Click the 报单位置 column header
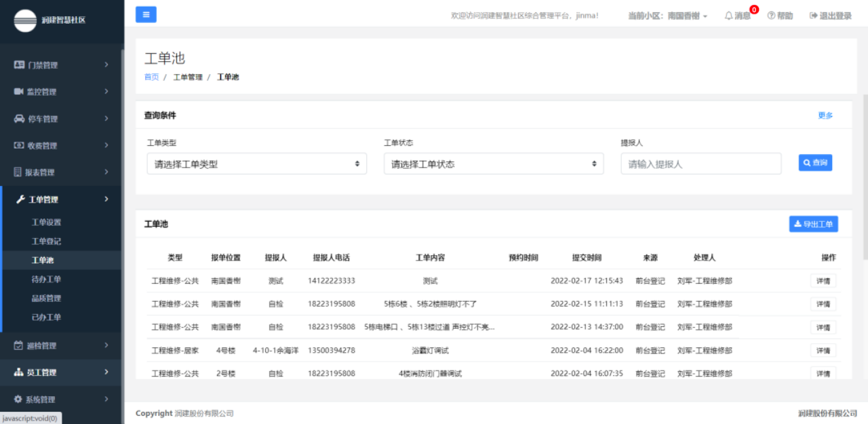Viewport: 868px width, 424px height. click(x=226, y=258)
